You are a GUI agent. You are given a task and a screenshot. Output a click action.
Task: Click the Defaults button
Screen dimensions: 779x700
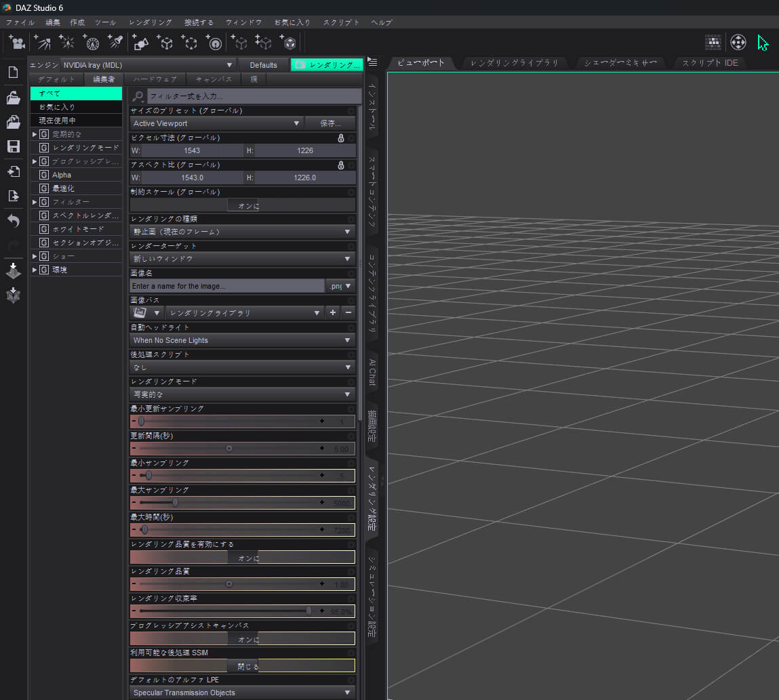pyautogui.click(x=263, y=65)
